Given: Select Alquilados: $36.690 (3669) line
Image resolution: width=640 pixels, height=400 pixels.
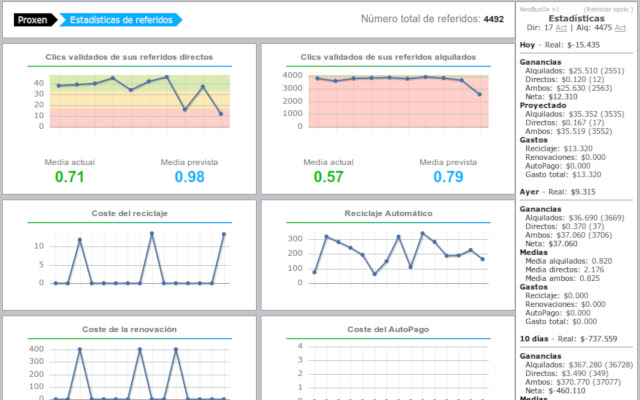Looking at the screenshot, I should coord(575,218).
